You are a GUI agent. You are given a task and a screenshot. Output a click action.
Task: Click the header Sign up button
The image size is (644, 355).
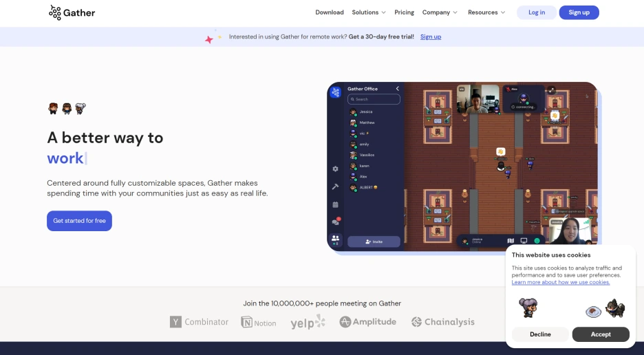point(579,12)
